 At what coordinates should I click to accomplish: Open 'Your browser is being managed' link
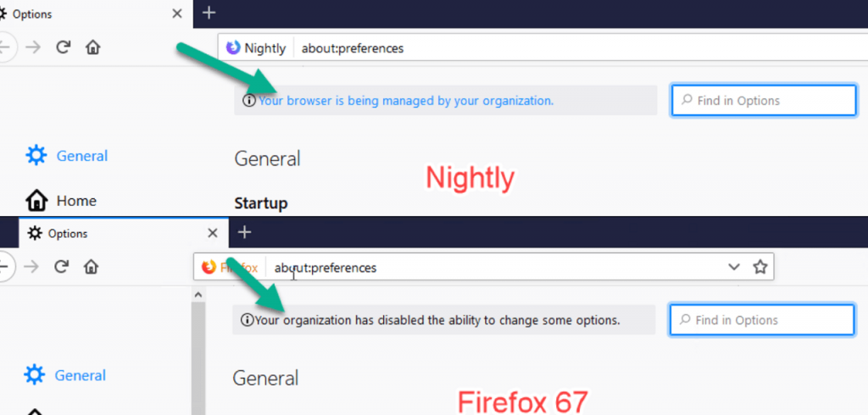pyautogui.click(x=406, y=101)
